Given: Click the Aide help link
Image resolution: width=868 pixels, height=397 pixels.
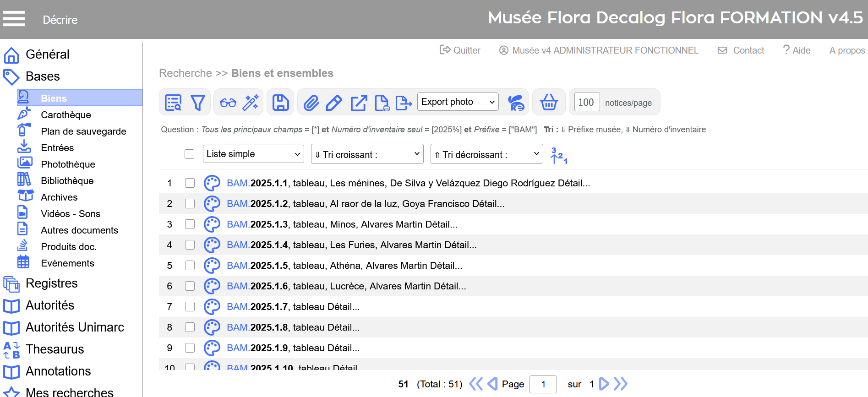Looking at the screenshot, I should (x=797, y=50).
